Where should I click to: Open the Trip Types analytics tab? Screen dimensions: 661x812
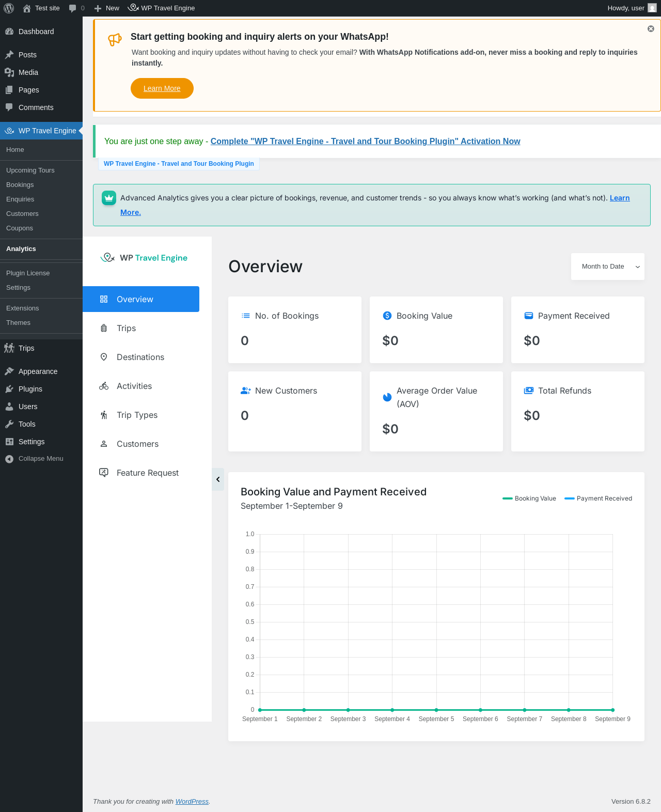click(x=141, y=415)
